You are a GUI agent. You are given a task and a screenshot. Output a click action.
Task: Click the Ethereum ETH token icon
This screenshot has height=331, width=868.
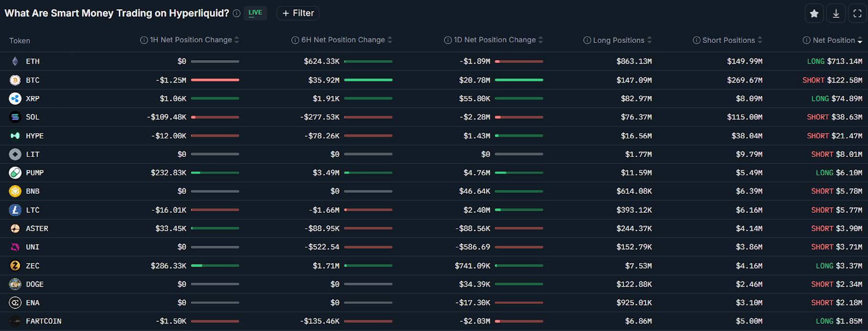point(15,61)
